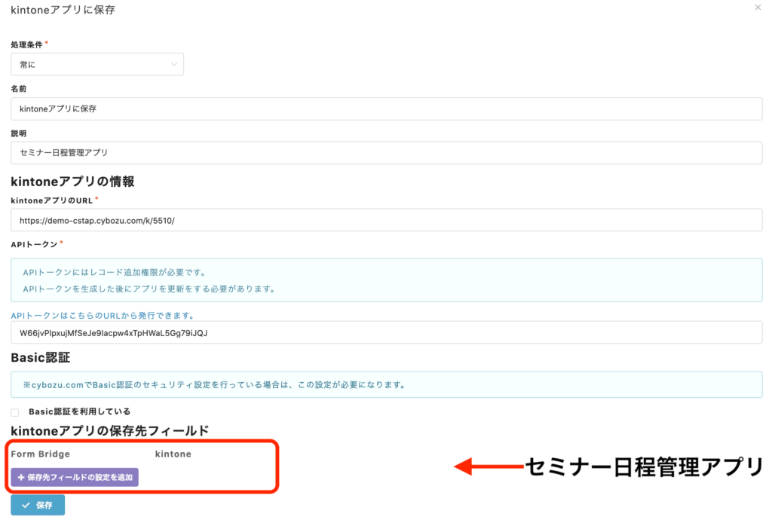Screen dimensions: 772x532
Task: Click the Basic認証 section heading
Action: (41, 357)
